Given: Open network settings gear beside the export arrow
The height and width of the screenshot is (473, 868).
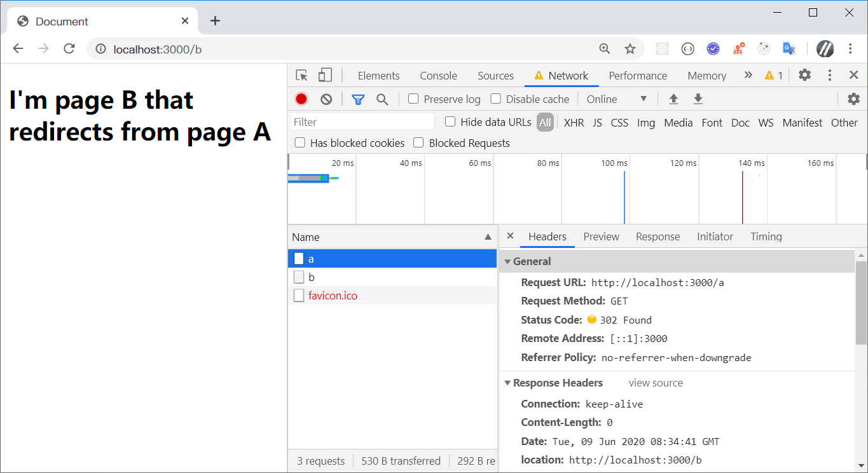Looking at the screenshot, I should (x=853, y=99).
